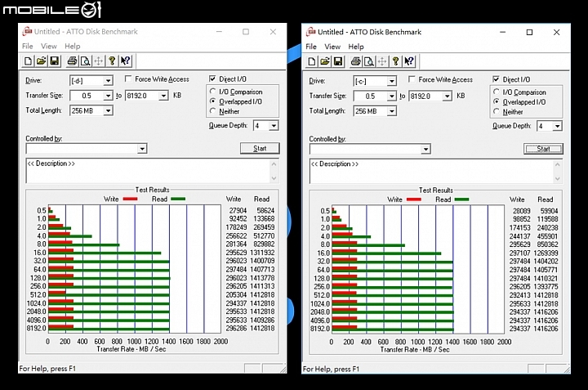Image resolution: width=588 pixels, height=390 pixels.
Task: Select Overlapped I/O radio in left window
Action: pos(212,101)
